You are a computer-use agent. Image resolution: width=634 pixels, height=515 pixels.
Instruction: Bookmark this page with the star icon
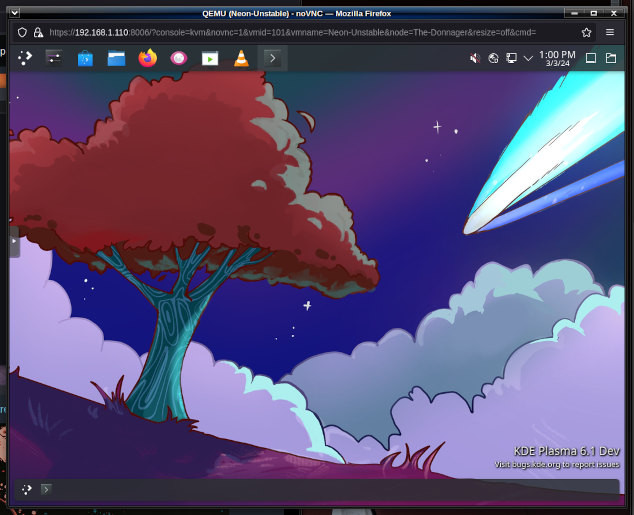[x=586, y=32]
